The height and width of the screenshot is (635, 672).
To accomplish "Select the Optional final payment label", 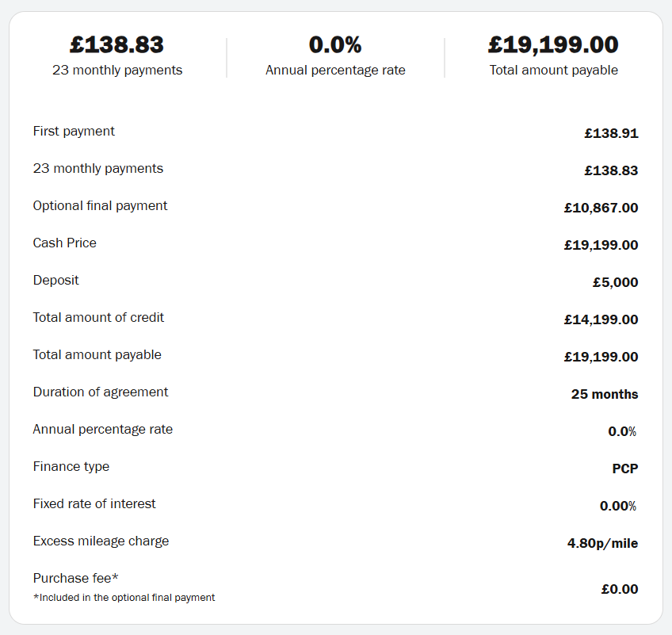I will [x=100, y=206].
